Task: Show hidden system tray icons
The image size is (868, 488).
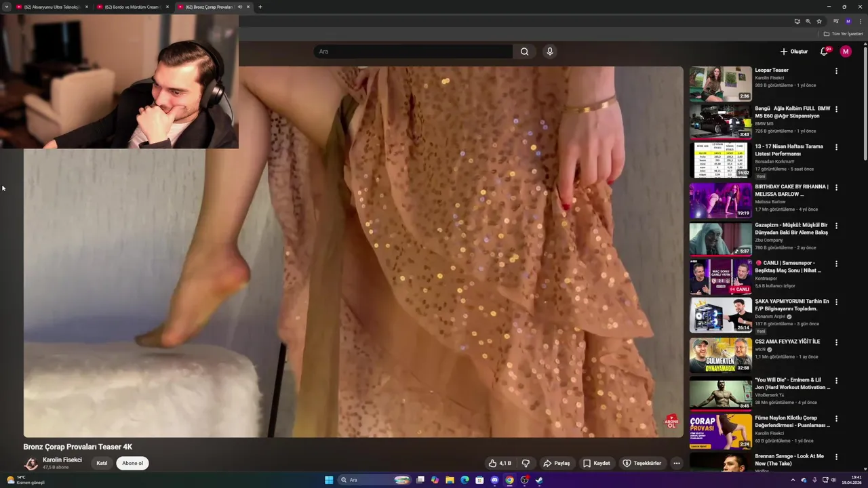Action: [x=793, y=480]
